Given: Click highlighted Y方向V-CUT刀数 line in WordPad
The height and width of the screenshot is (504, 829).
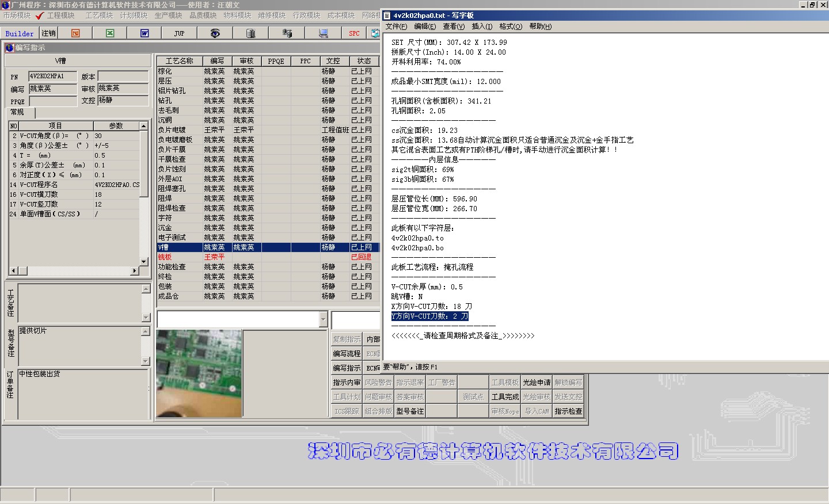Looking at the screenshot, I should [430, 316].
